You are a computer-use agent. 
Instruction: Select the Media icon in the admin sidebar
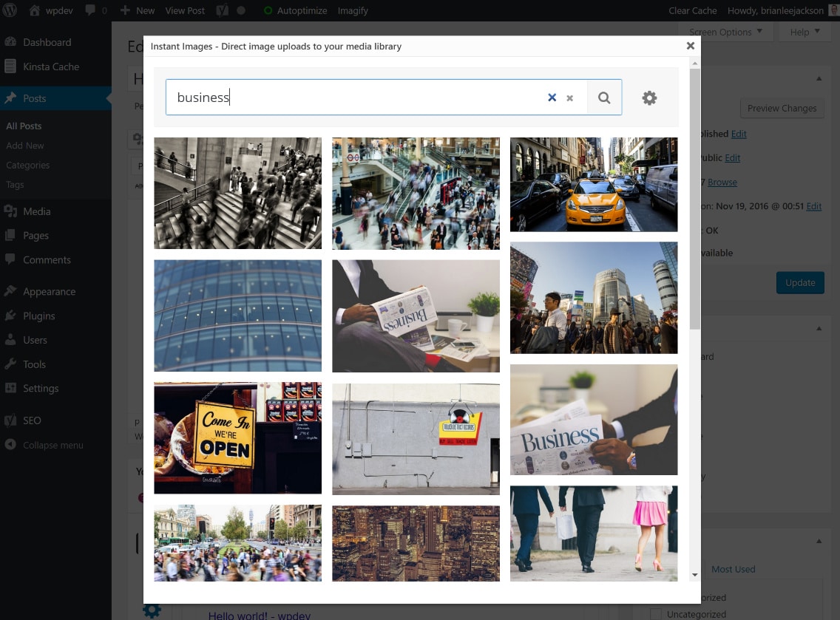tap(10, 211)
